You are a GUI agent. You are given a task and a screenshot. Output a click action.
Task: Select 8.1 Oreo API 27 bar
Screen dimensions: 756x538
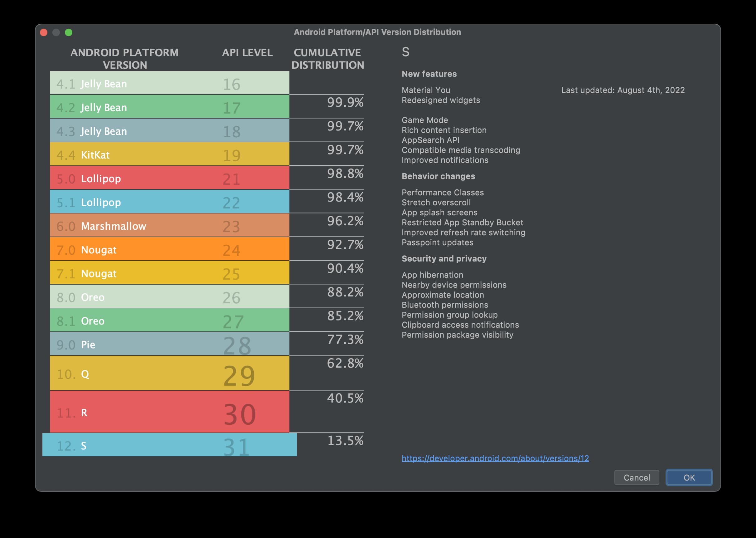pyautogui.click(x=169, y=320)
